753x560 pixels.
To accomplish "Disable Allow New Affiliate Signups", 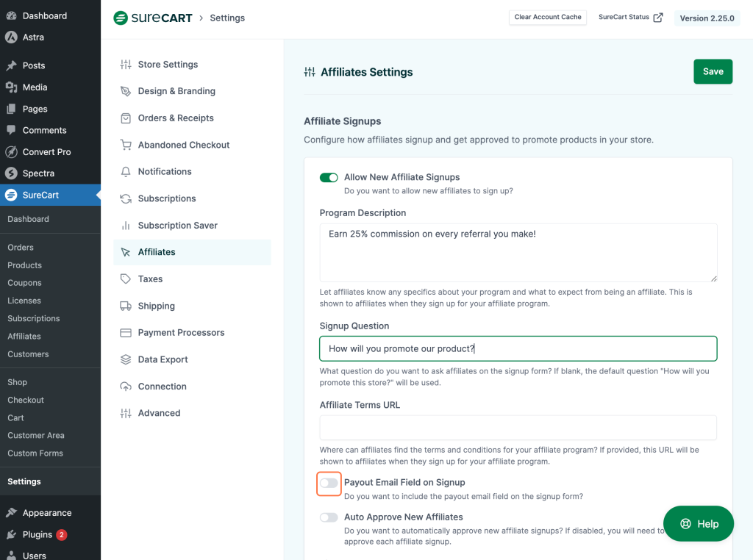I will (329, 177).
